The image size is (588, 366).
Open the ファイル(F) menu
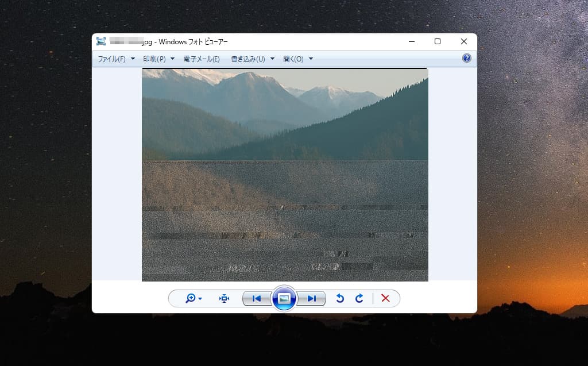pos(116,59)
